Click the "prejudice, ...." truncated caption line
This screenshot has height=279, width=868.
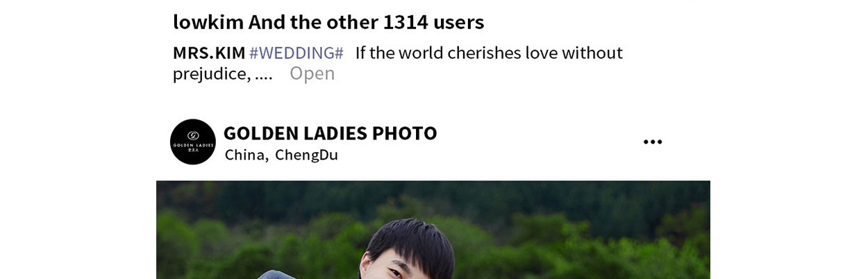pyautogui.click(x=223, y=74)
